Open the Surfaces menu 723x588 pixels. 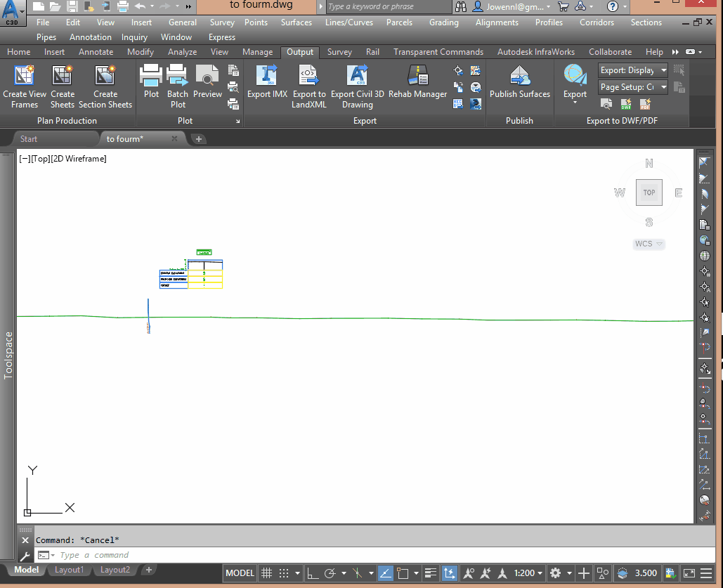[x=296, y=22]
